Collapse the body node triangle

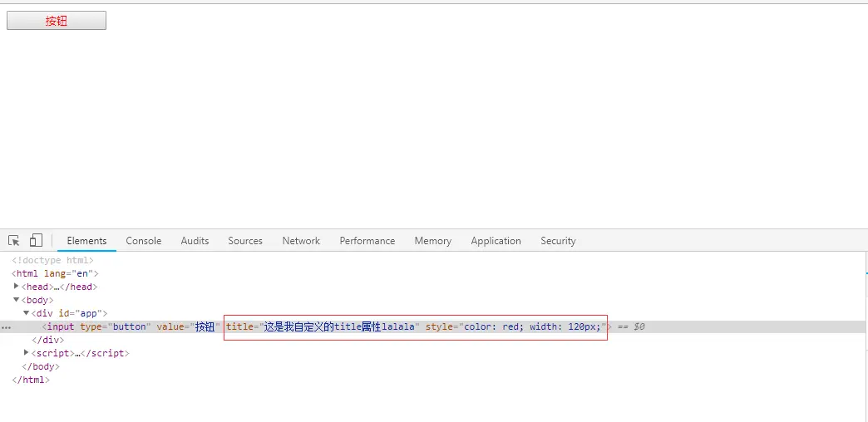(x=16, y=300)
